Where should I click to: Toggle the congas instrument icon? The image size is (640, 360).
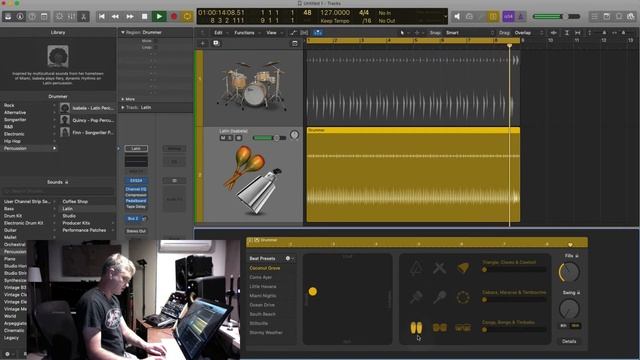(x=416, y=327)
